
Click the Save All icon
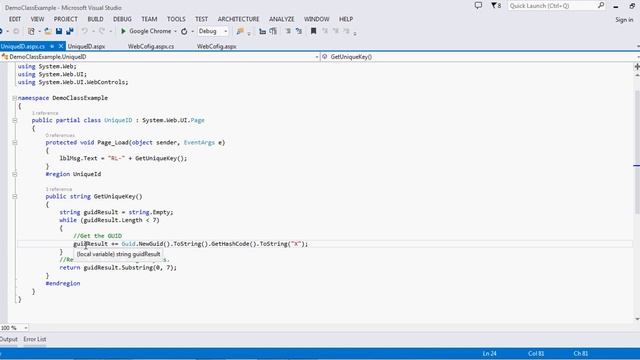click(x=70, y=31)
